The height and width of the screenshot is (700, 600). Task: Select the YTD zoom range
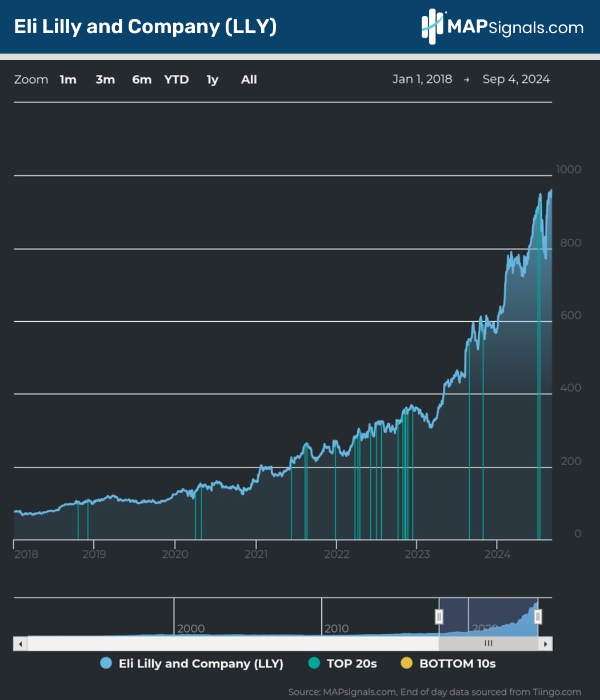pos(177,79)
